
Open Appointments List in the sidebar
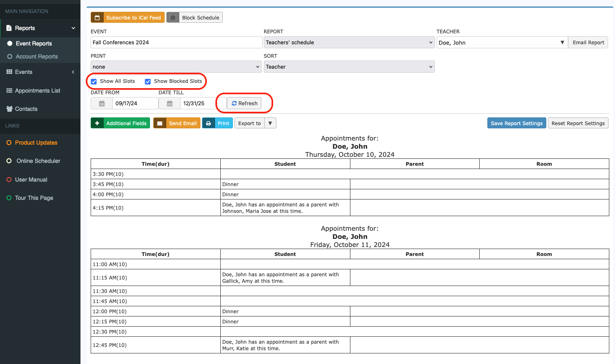coord(37,91)
